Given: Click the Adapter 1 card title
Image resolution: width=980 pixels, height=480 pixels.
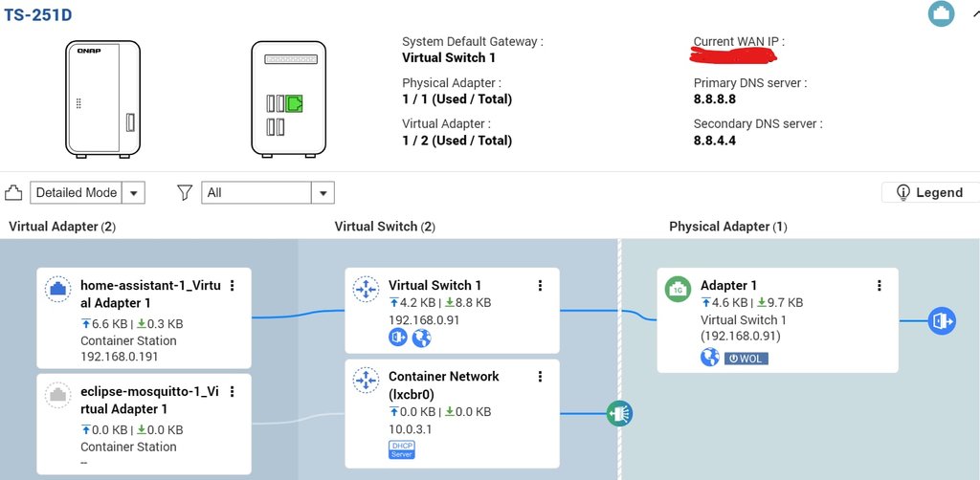Looking at the screenshot, I should [728, 285].
